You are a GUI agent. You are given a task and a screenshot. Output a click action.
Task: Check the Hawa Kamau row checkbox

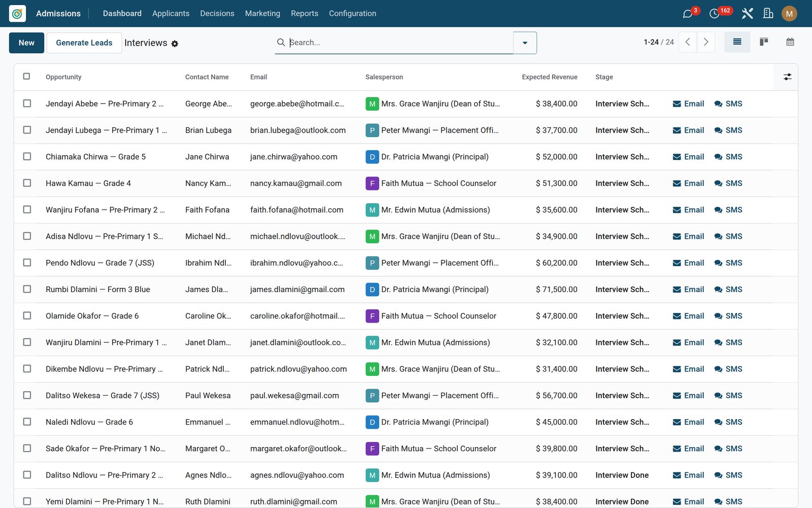coord(27,183)
